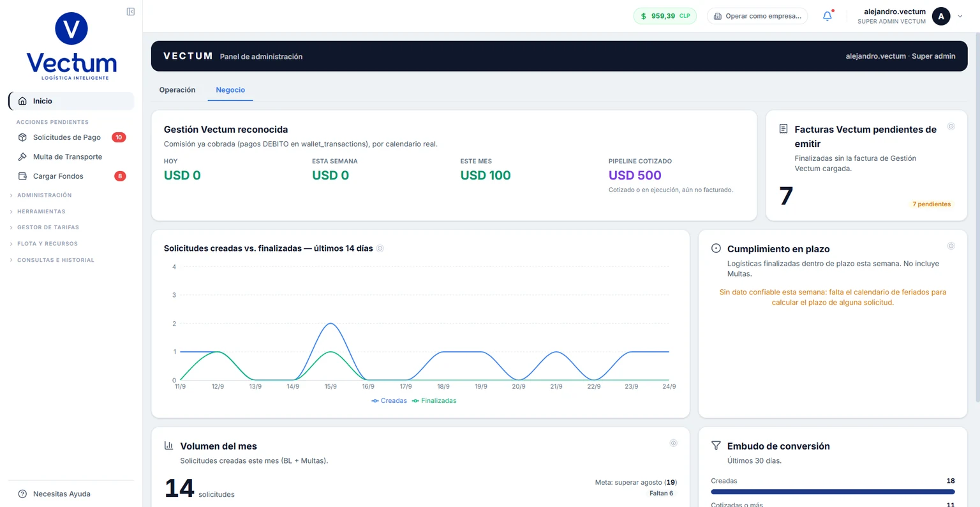Click the USD 100 value under Este Mes
The width and height of the screenshot is (980, 507).
486,176
